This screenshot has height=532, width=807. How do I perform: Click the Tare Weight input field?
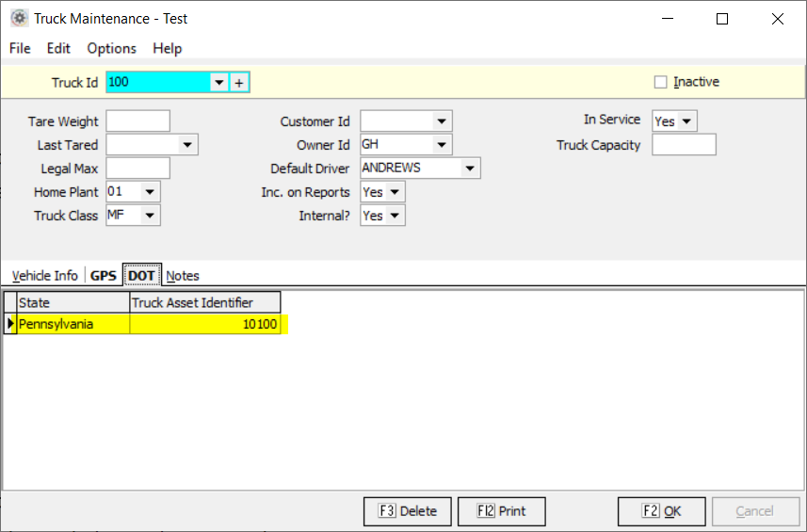137,121
